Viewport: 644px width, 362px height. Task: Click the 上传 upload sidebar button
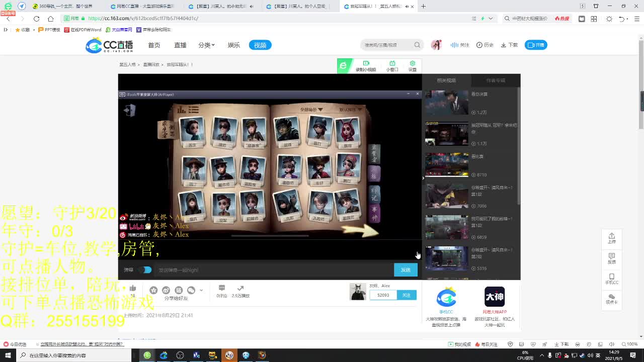611,238
